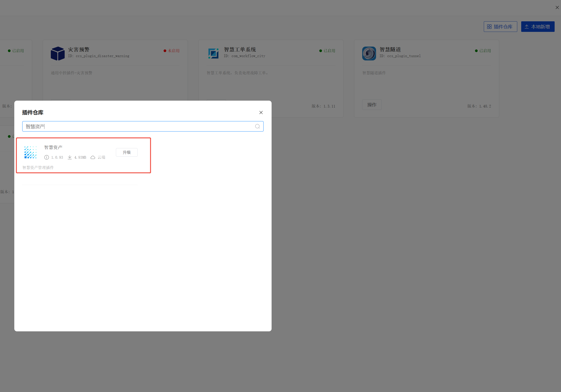Click the 智慧工单系统 card title

(240, 49)
